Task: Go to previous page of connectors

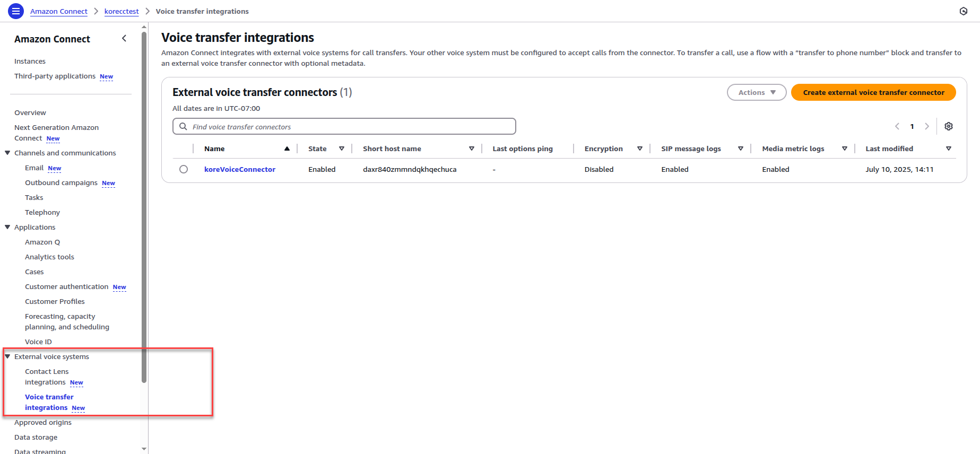Action: (897, 126)
